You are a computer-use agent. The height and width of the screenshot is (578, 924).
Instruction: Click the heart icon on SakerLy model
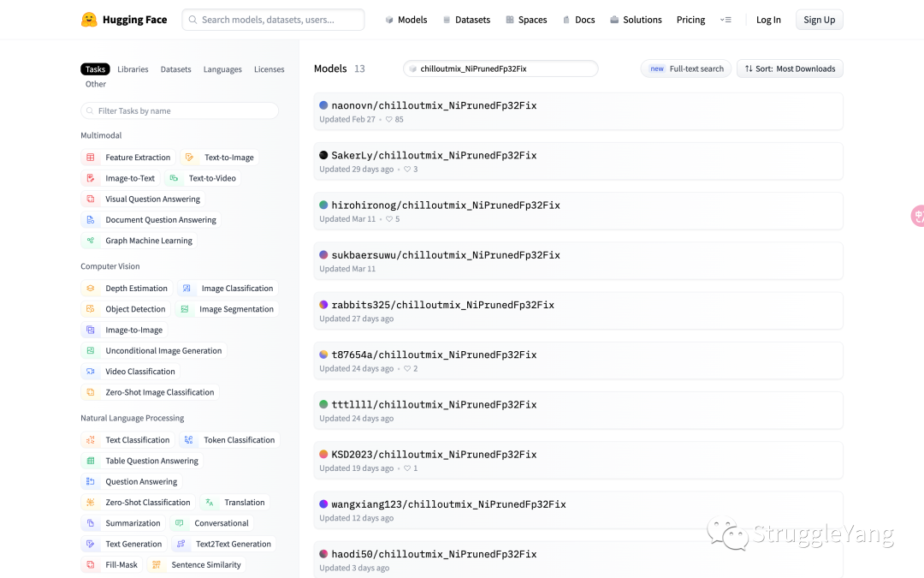(407, 170)
